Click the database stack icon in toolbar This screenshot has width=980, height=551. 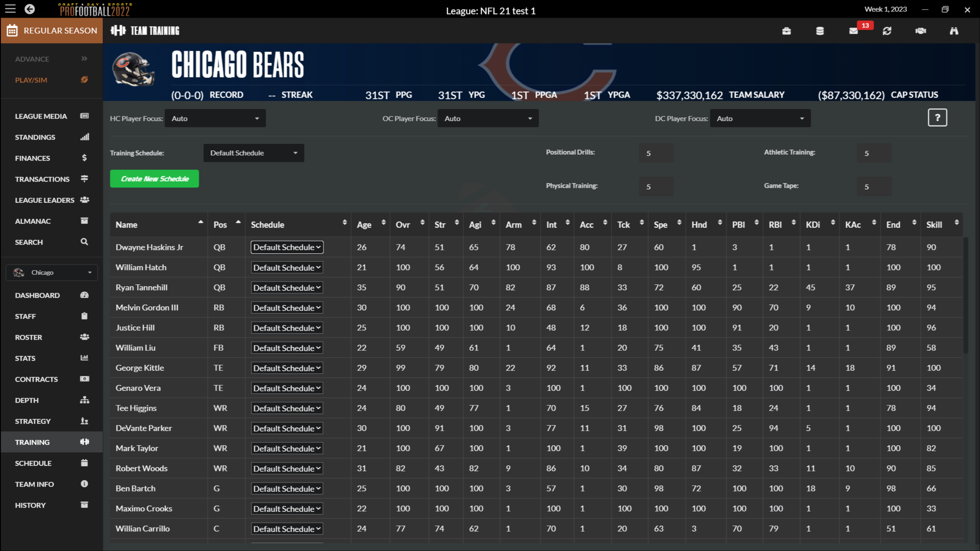(820, 31)
